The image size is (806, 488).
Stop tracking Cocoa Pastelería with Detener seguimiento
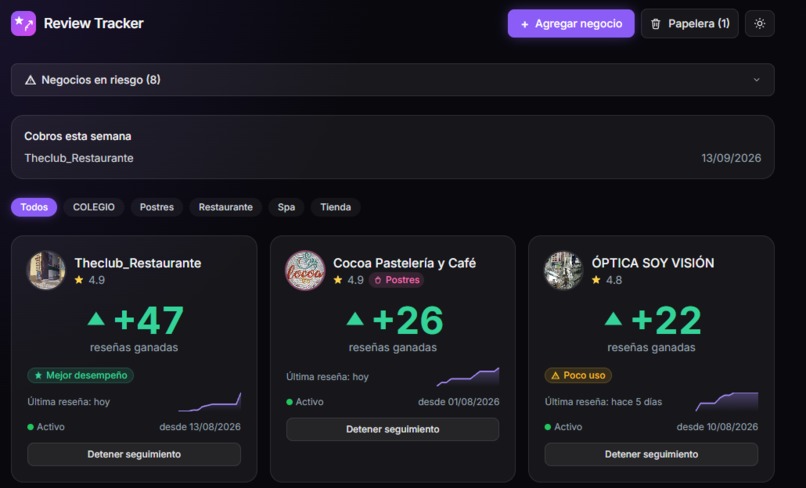point(393,429)
